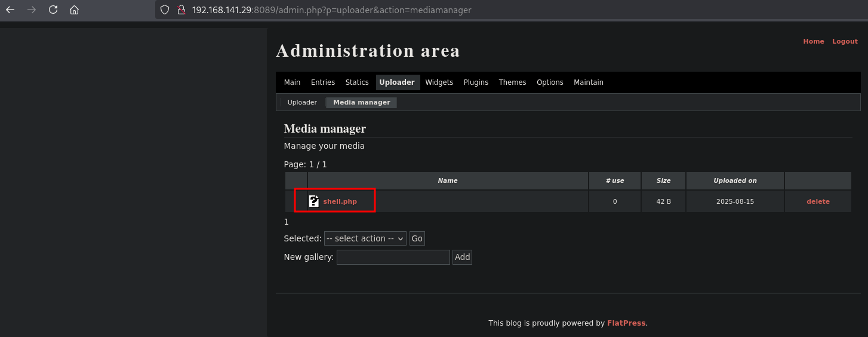Open the Maintain tab
The image size is (868, 337).
pyautogui.click(x=588, y=82)
